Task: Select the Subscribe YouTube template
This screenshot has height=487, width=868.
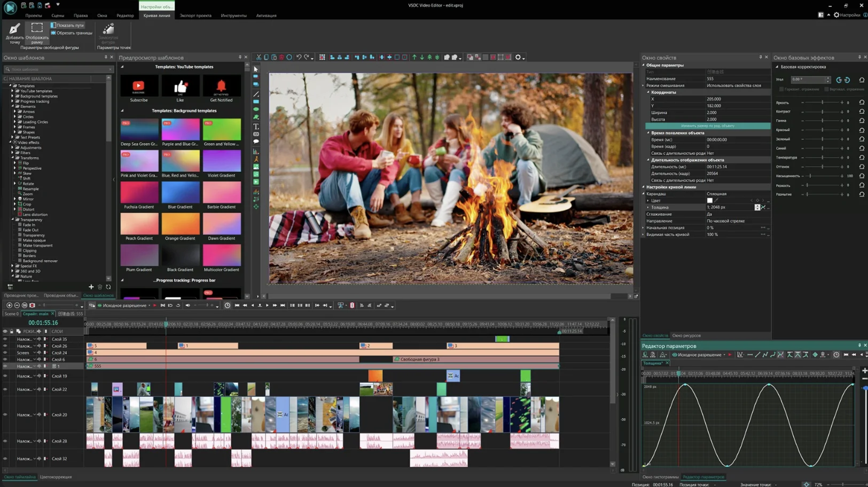Action: [x=139, y=89]
